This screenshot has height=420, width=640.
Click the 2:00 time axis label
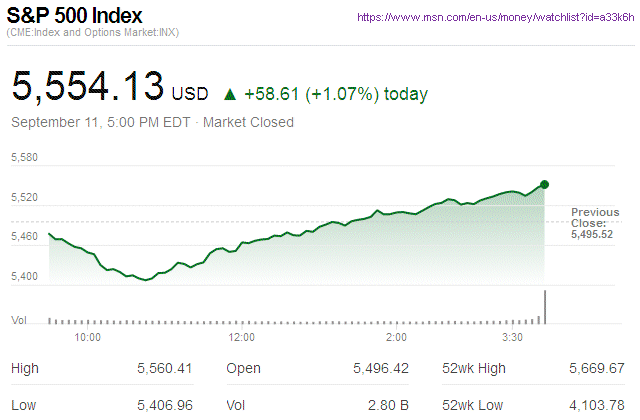click(396, 338)
